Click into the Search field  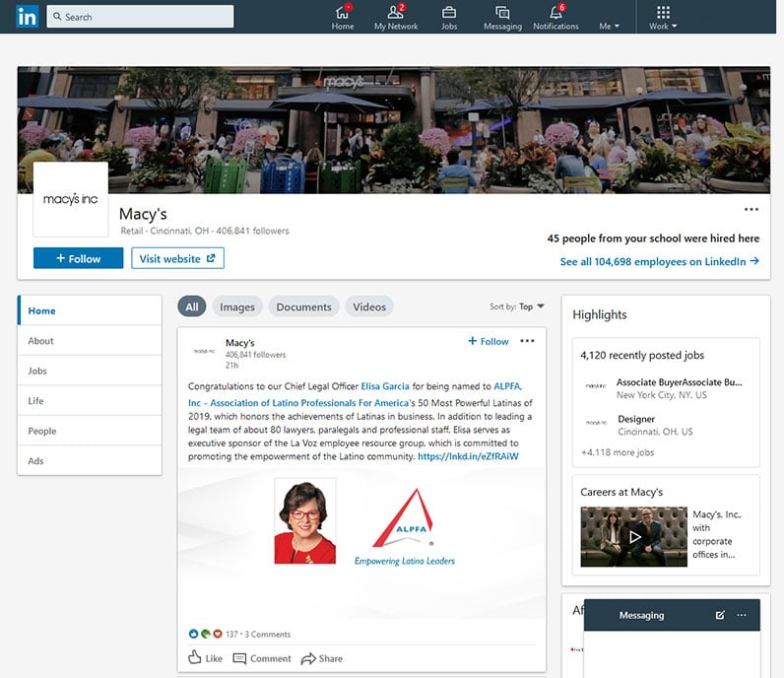point(140,17)
